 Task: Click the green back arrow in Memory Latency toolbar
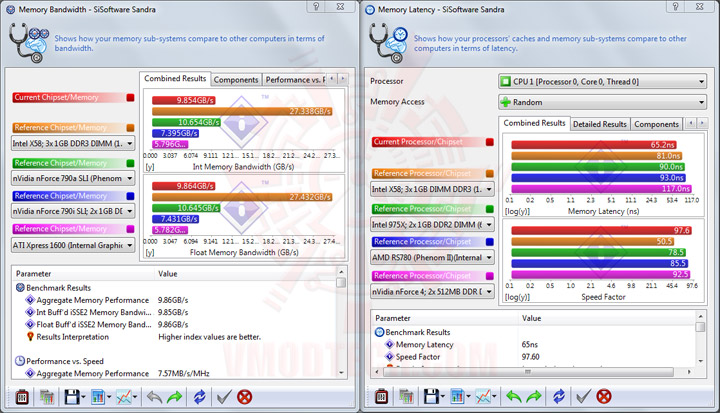coord(513,396)
